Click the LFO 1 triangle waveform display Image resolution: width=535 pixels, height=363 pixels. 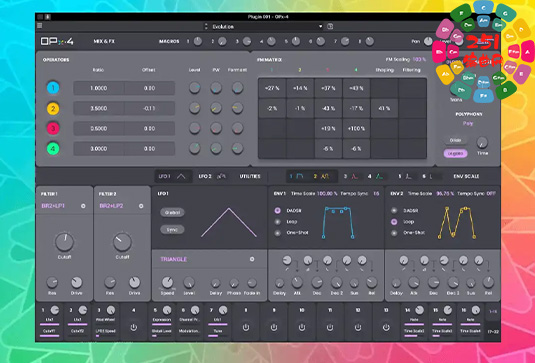[229, 222]
